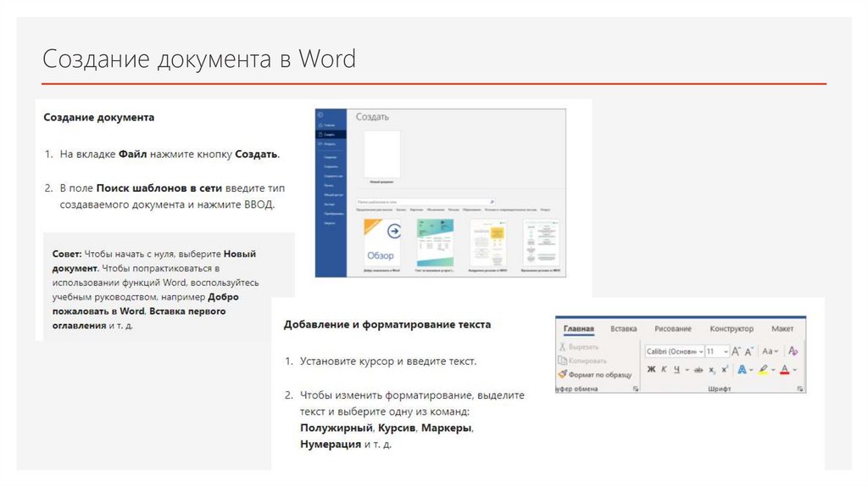Screen dimensions: 868x487
Task: Apply red font color button
Action: [x=784, y=370]
